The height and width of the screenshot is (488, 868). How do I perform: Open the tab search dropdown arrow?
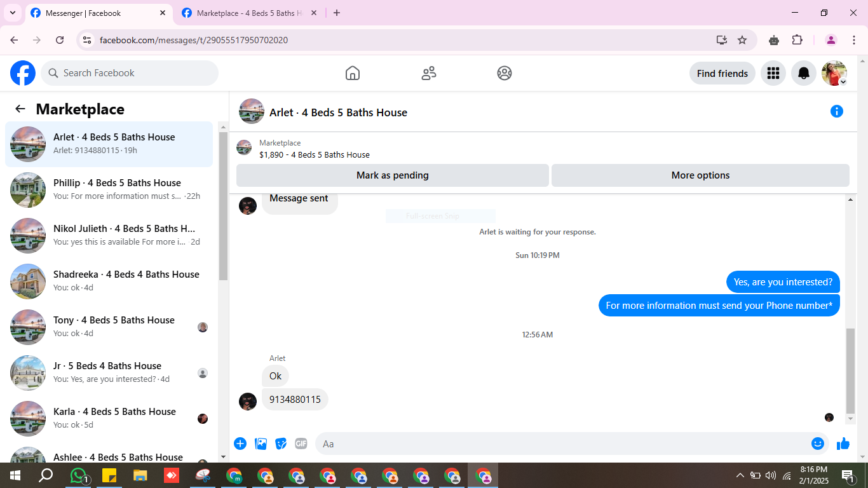click(x=12, y=13)
